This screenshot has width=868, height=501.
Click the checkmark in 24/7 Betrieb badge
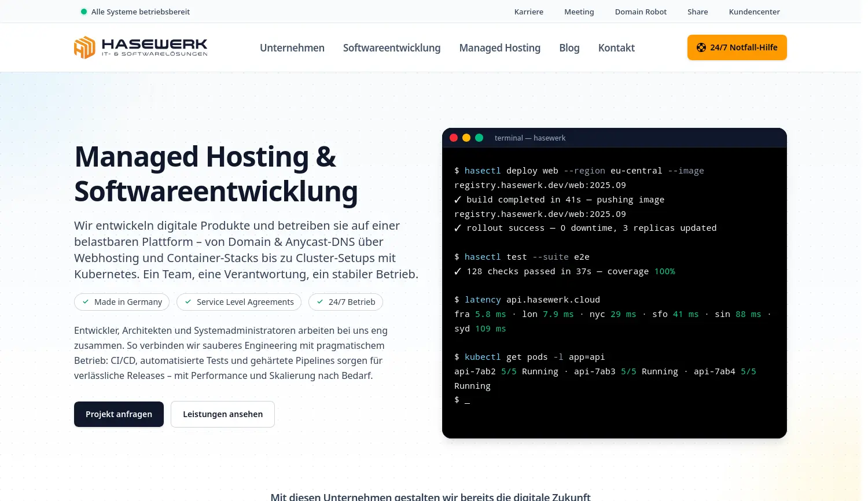click(x=320, y=301)
